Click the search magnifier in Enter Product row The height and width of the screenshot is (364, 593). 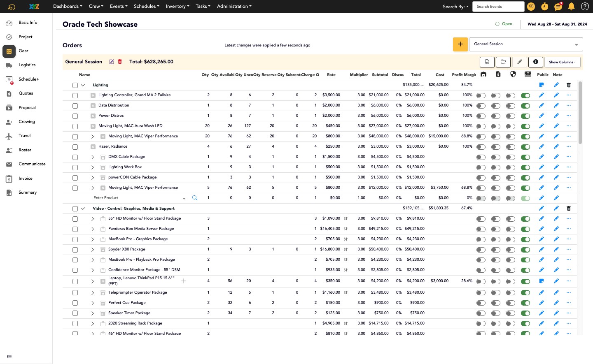tap(195, 198)
